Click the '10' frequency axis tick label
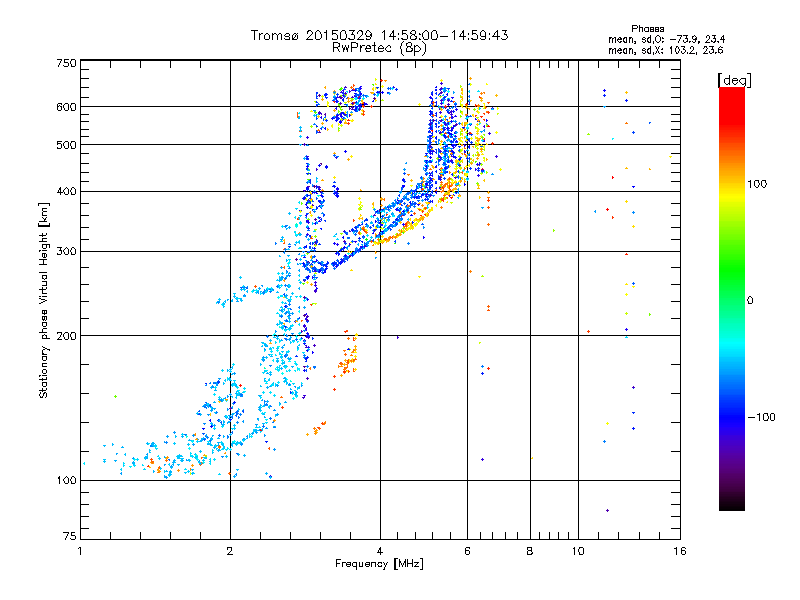The width and height of the screenshot is (800, 600). click(x=578, y=551)
